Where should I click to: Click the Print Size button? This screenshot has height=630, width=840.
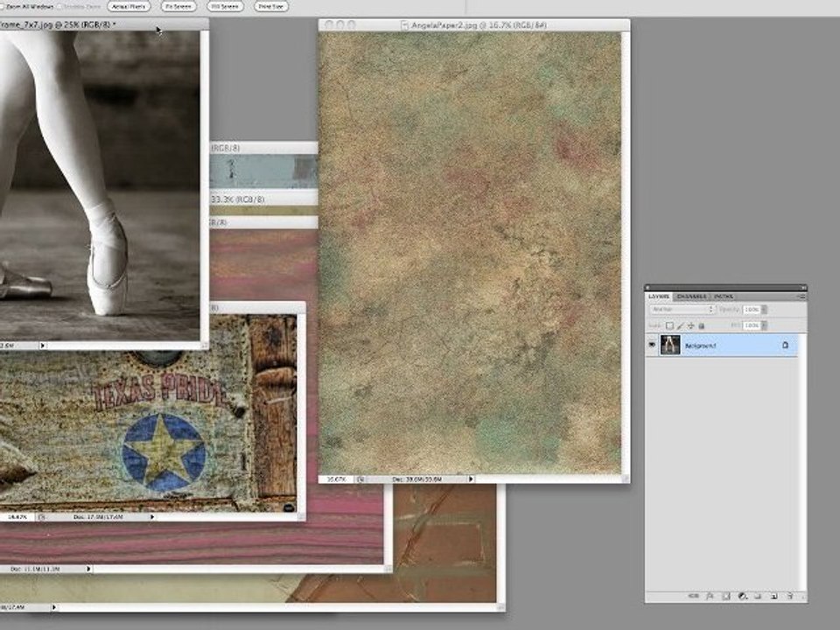click(x=270, y=6)
